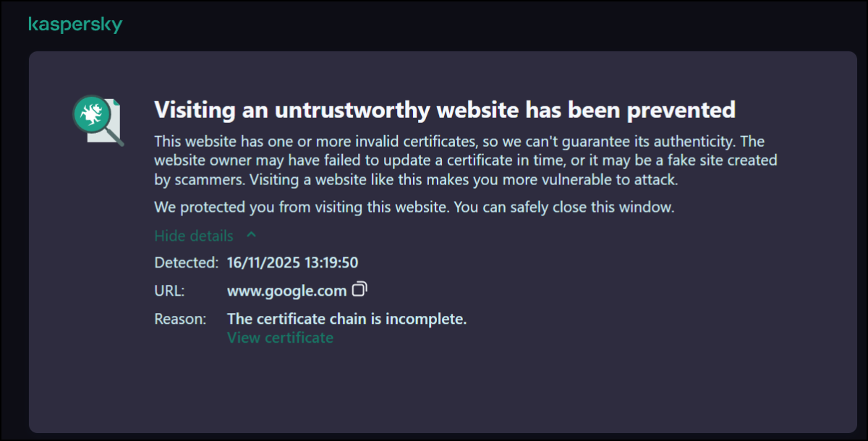This screenshot has height=441, width=868.
Task: Open the View certificate link
Action: point(280,338)
